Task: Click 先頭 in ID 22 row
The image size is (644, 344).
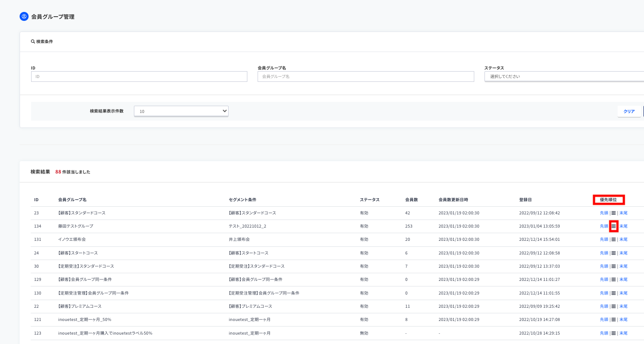Action: tap(604, 306)
